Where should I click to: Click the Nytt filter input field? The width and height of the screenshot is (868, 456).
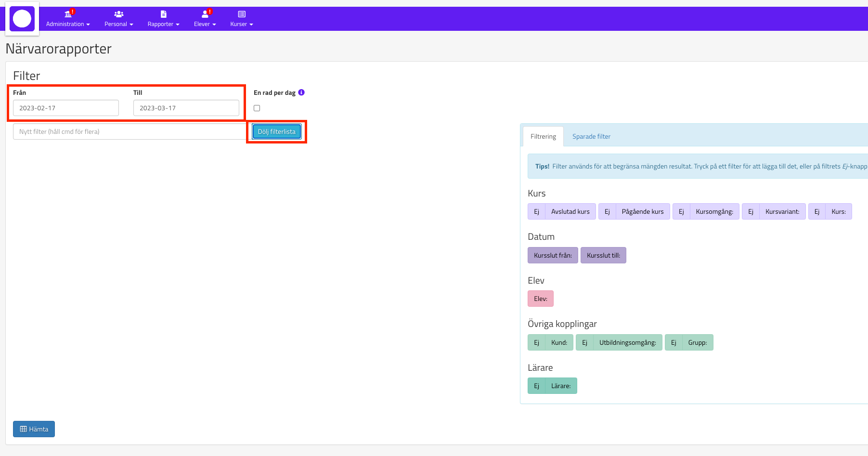pyautogui.click(x=129, y=132)
